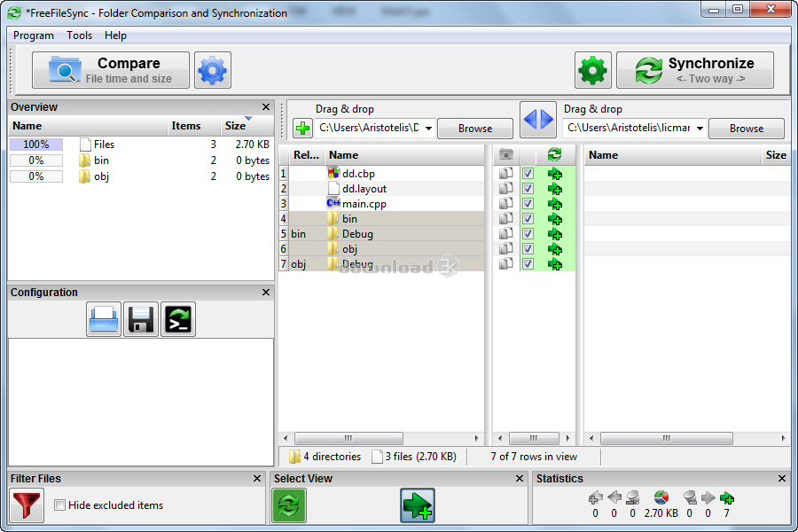Screen dimensions: 798x532
Task: Select dd.cbp file in left grid
Action: pyautogui.click(x=358, y=174)
